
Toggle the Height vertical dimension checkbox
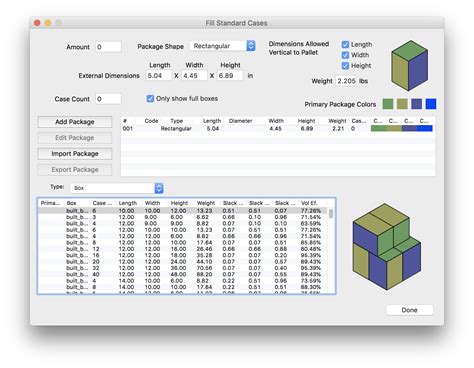[x=345, y=65]
